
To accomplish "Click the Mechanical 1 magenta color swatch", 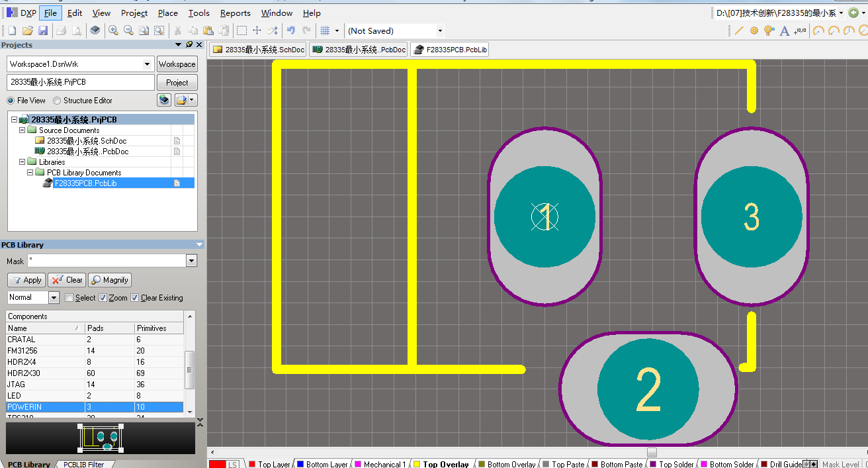I will [x=358, y=464].
